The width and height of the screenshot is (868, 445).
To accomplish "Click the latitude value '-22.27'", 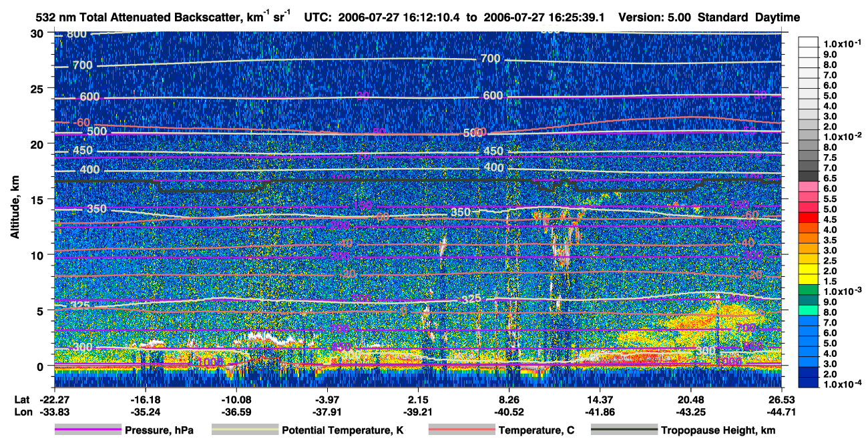I will 54,400.
